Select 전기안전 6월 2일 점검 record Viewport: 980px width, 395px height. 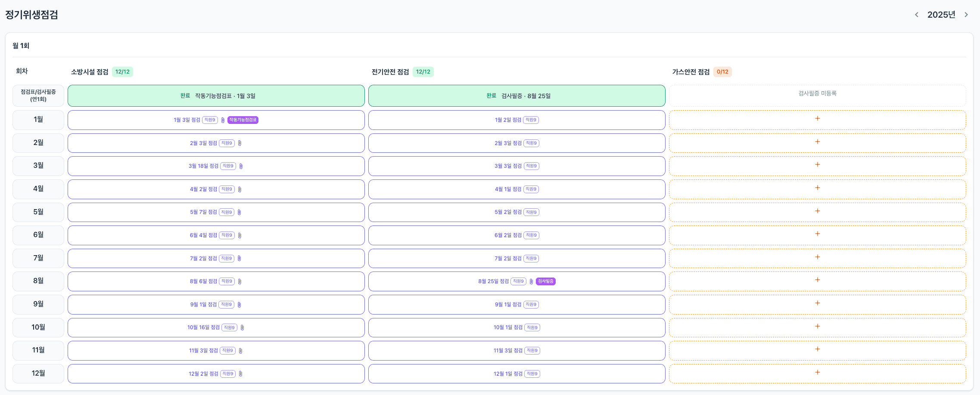coord(516,235)
